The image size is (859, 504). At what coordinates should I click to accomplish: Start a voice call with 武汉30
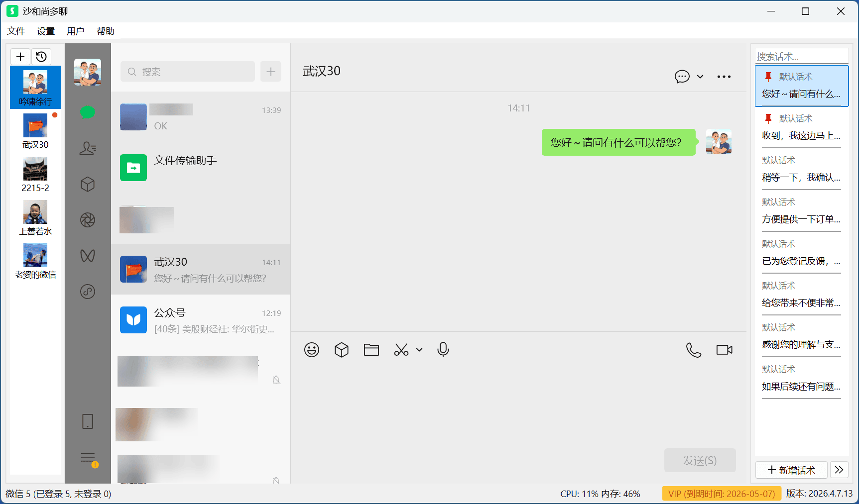coord(694,350)
